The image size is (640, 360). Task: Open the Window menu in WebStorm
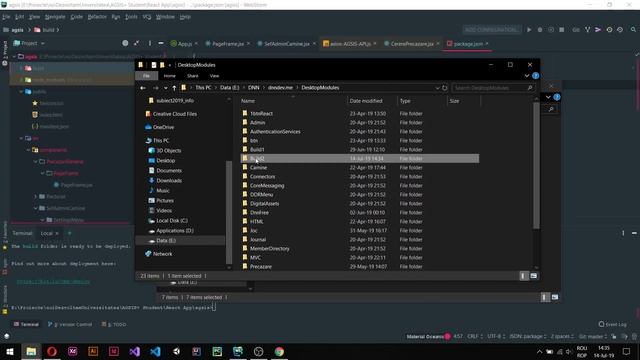(x=165, y=17)
